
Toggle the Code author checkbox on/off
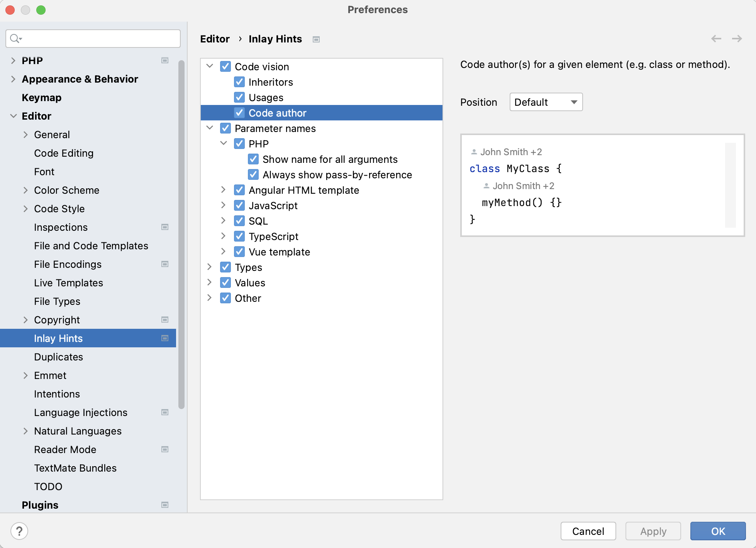[x=239, y=113]
